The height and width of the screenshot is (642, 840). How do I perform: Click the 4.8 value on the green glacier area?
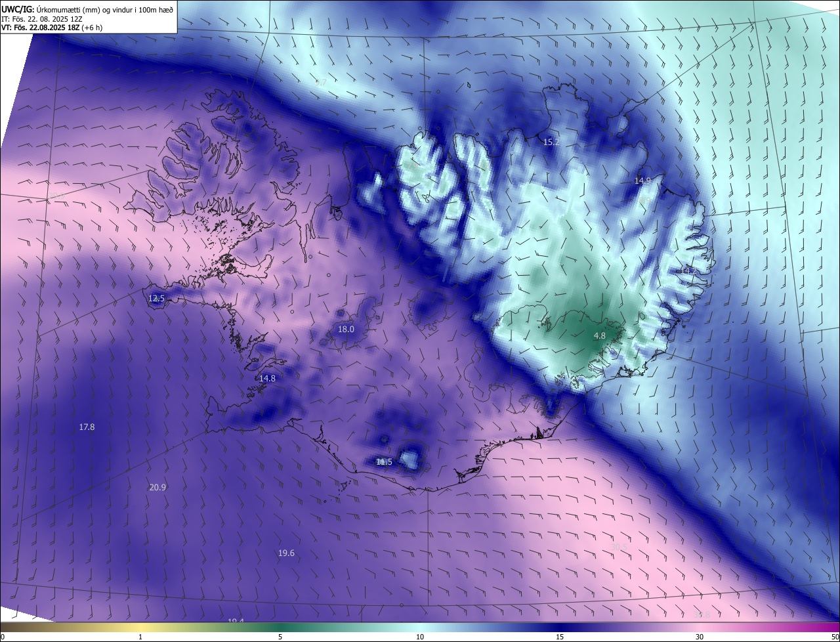tap(600, 335)
